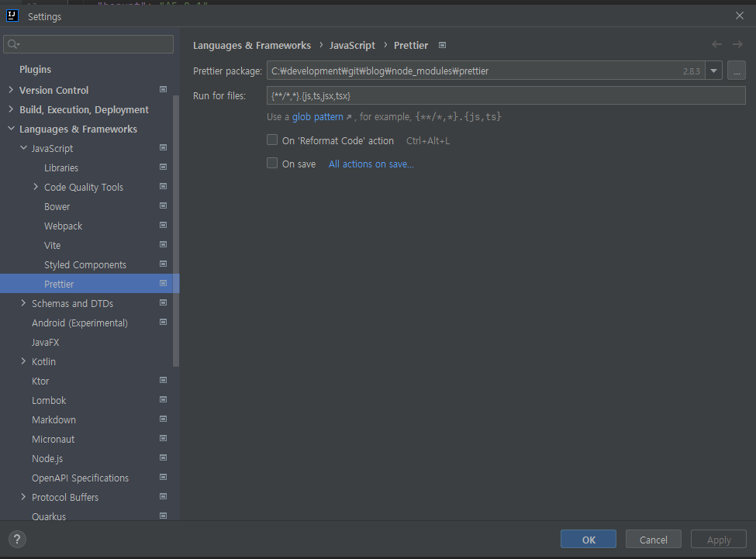Click project-level icon beside Node.js
Image resolution: width=756 pixels, height=559 pixels.
163,457
